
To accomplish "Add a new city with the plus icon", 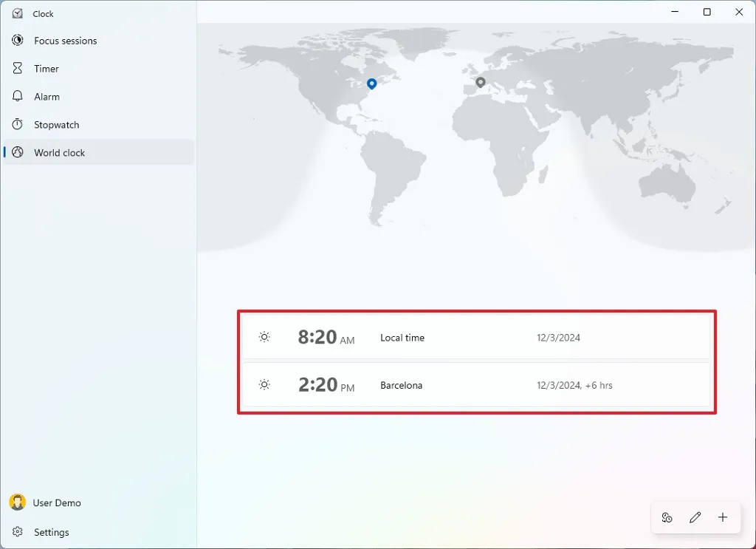I will click(x=723, y=517).
